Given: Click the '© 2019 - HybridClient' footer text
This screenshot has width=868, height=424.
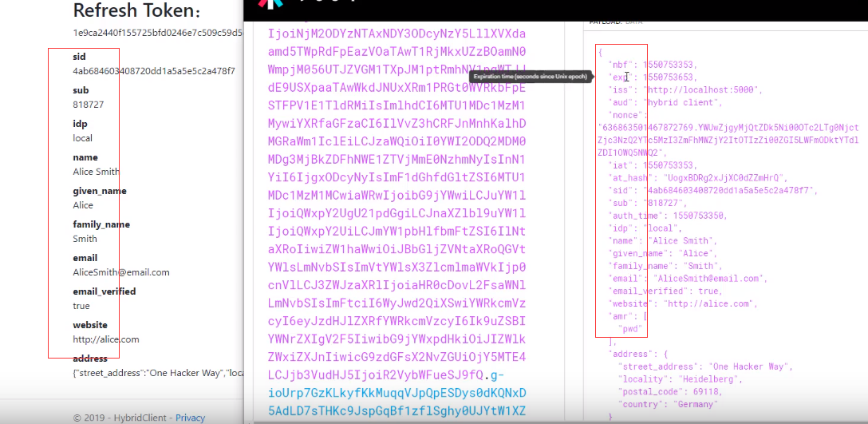Looking at the screenshot, I should click(120, 418).
